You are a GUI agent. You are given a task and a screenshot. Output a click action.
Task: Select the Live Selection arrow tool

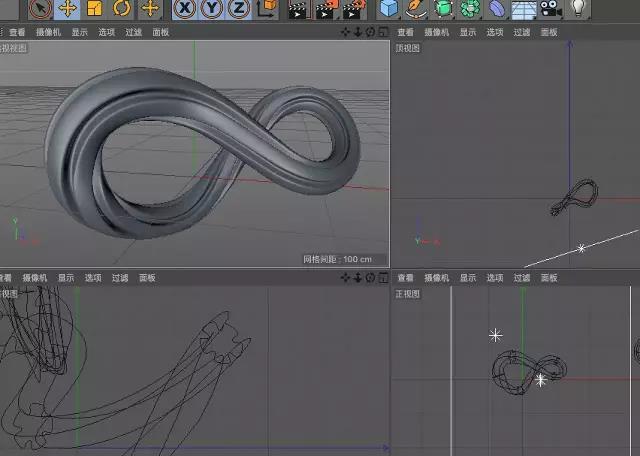pyautogui.click(x=40, y=8)
